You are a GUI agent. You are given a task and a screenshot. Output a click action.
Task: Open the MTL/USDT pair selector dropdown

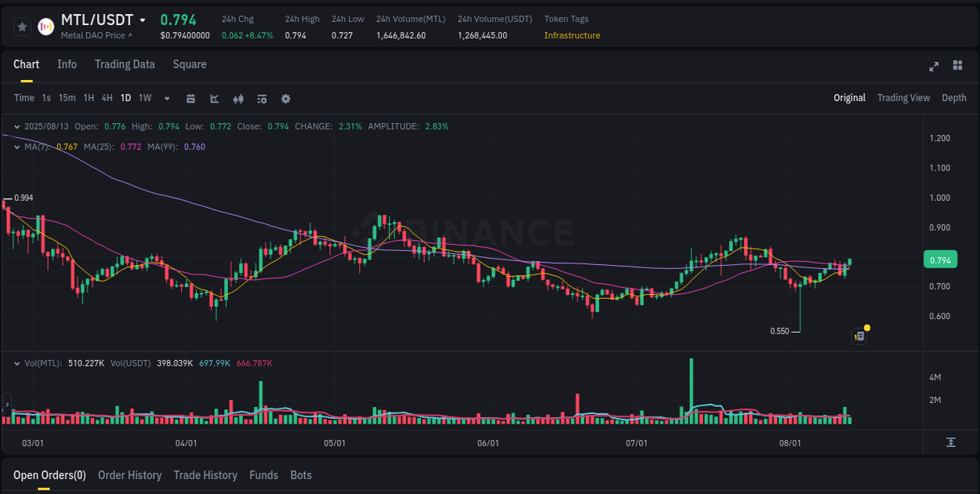tap(143, 20)
